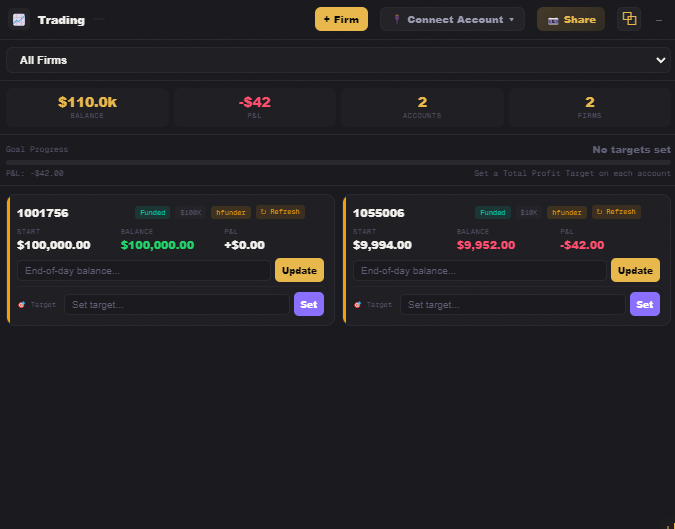Click the Trading chart app icon
Image resolution: width=675 pixels, height=529 pixels.
click(x=19, y=19)
